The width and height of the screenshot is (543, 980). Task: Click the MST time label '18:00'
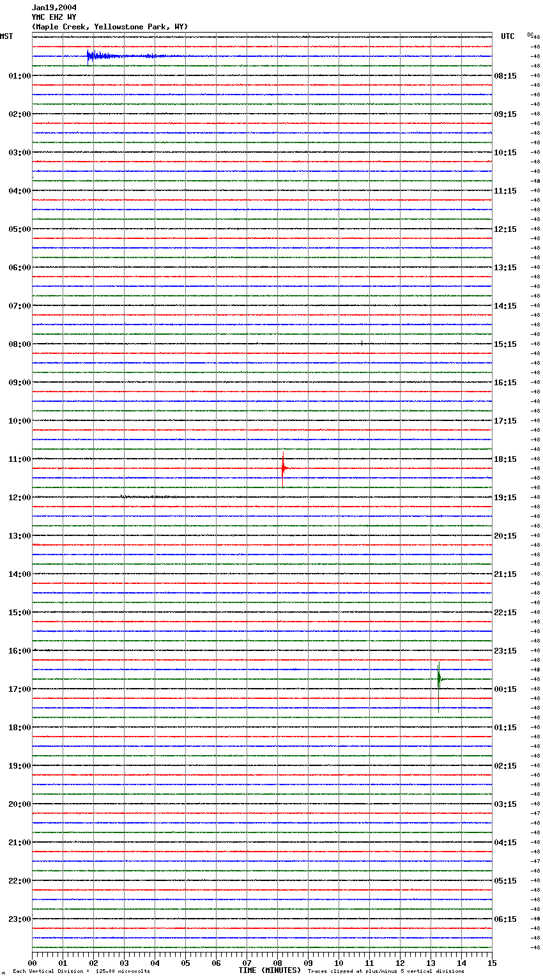(x=19, y=728)
